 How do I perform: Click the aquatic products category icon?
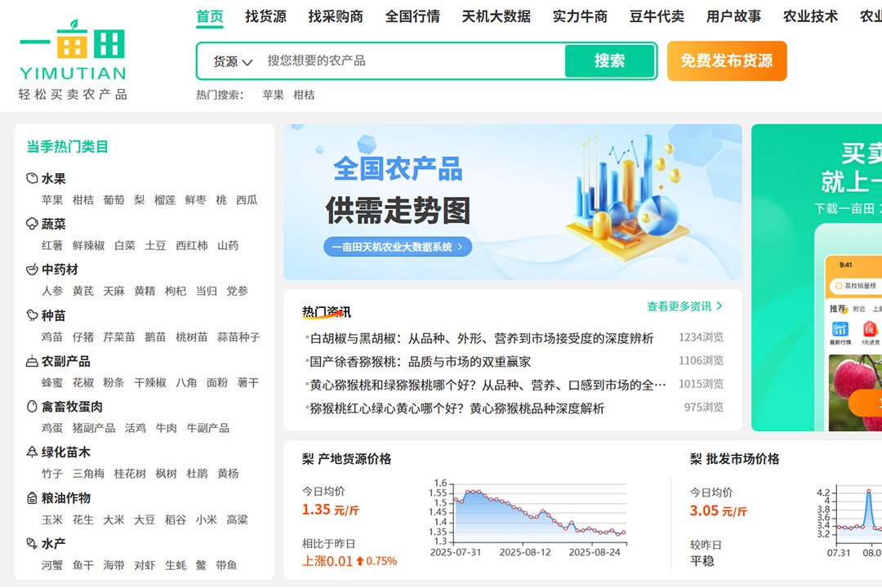point(32,544)
